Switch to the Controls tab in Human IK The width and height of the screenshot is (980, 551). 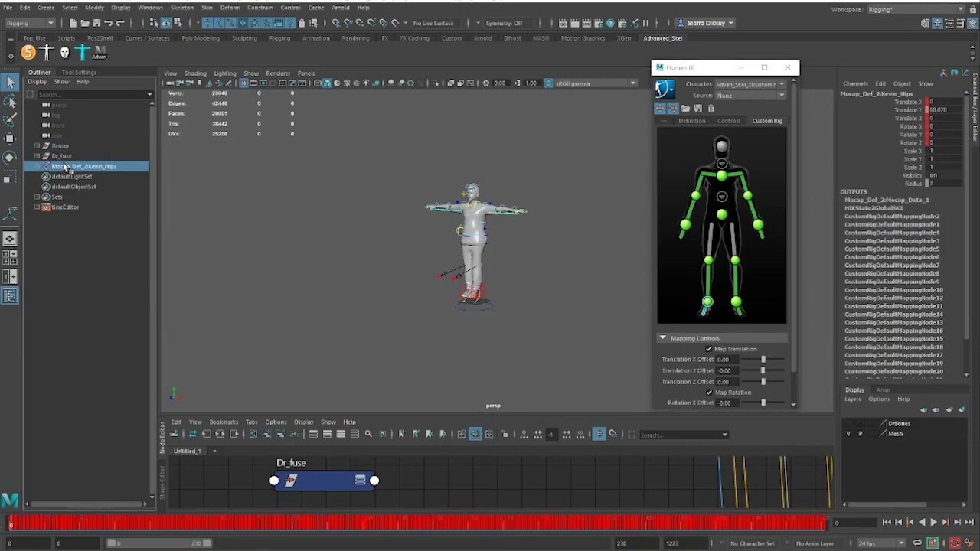coord(729,121)
